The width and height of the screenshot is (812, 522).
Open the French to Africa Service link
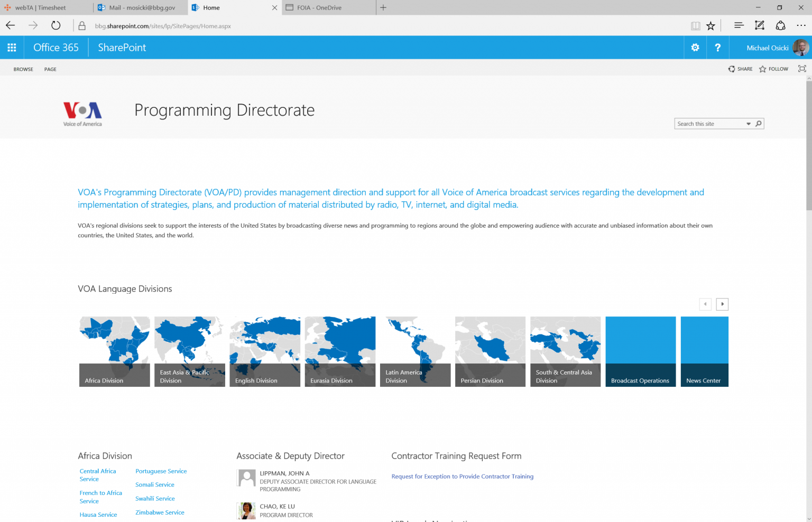click(100, 497)
